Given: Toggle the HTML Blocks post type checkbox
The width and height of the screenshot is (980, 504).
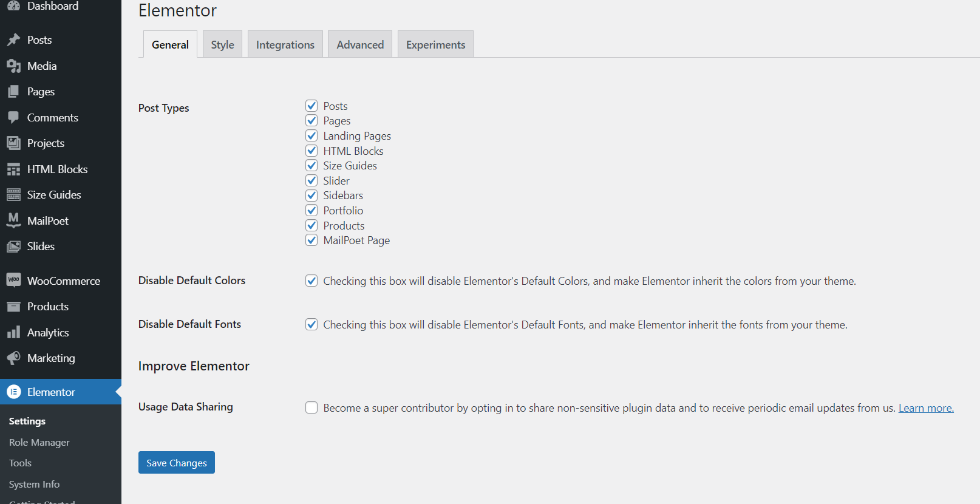Looking at the screenshot, I should (x=311, y=151).
